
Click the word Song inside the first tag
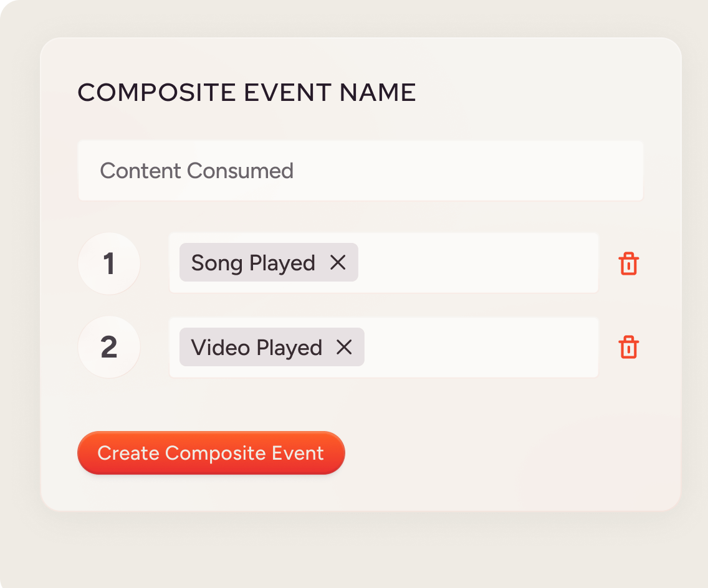(216, 263)
